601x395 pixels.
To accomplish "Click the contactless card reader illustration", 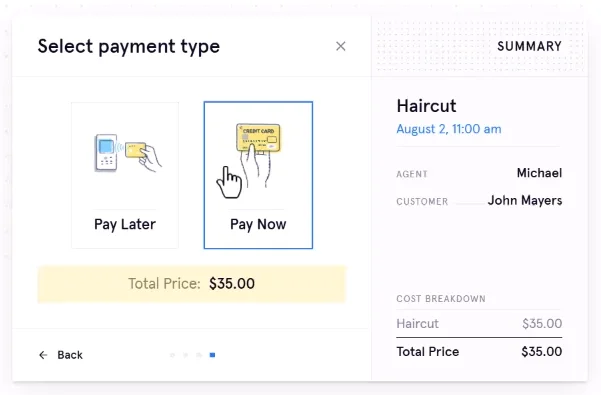I will pyautogui.click(x=128, y=153).
